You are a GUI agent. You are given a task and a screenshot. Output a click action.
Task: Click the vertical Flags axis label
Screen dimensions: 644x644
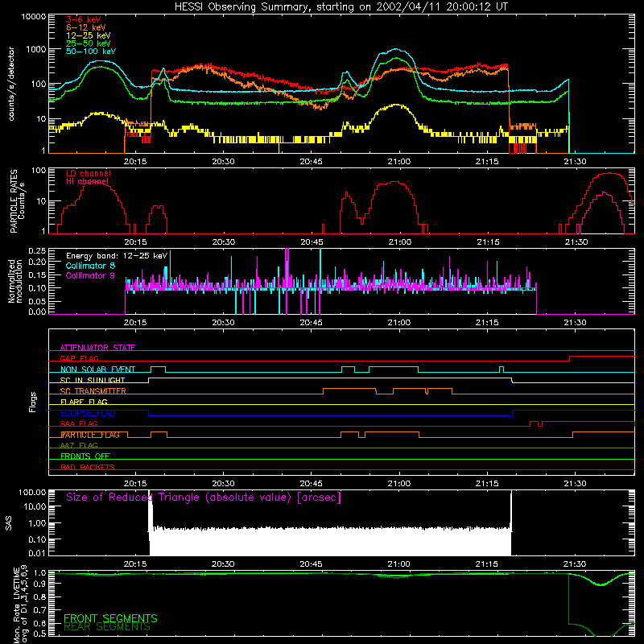33,402
